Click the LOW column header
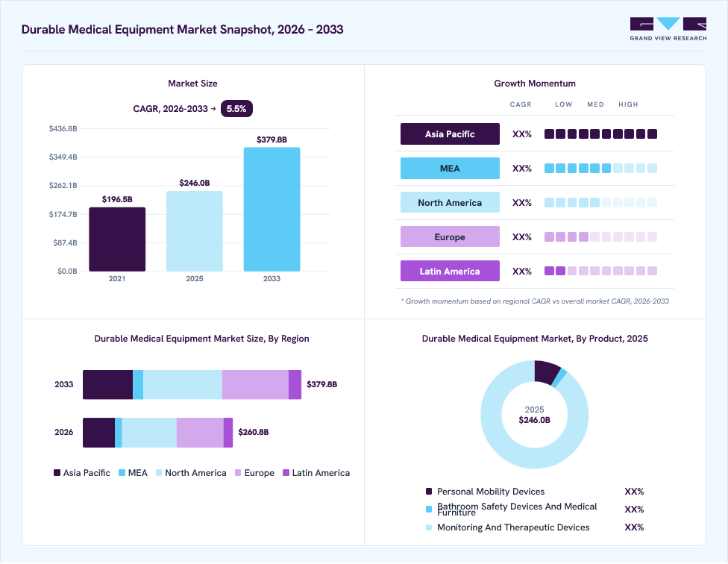This screenshot has height=564, width=728. [x=564, y=104]
